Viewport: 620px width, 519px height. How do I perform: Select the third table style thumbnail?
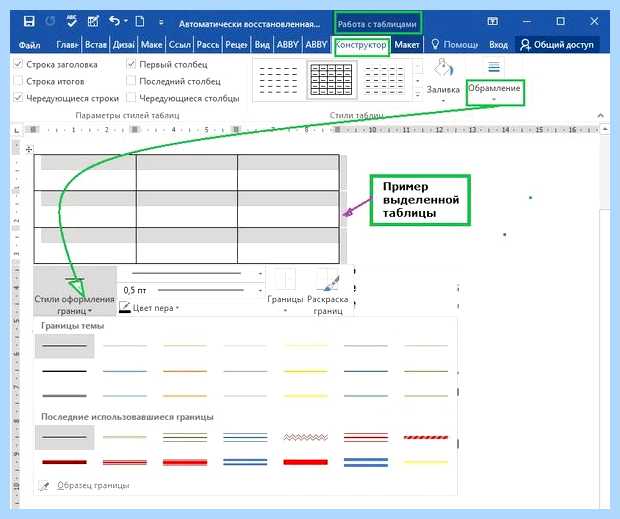click(384, 80)
